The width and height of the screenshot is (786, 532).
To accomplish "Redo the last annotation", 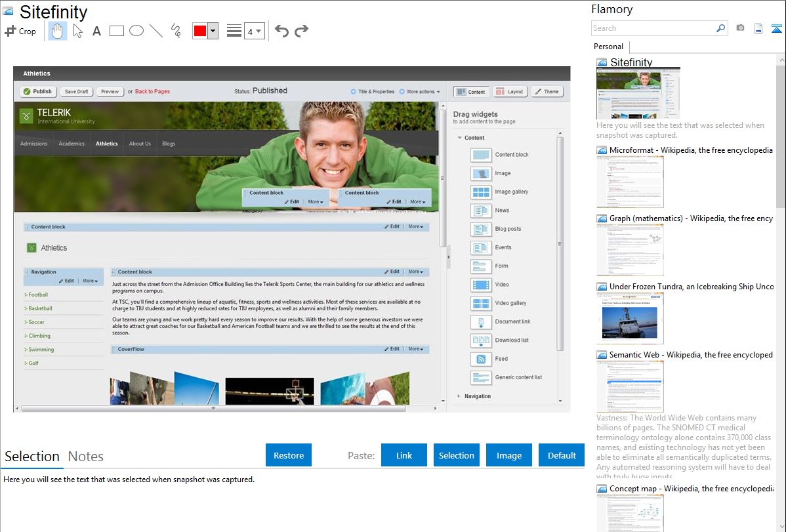I will (301, 31).
